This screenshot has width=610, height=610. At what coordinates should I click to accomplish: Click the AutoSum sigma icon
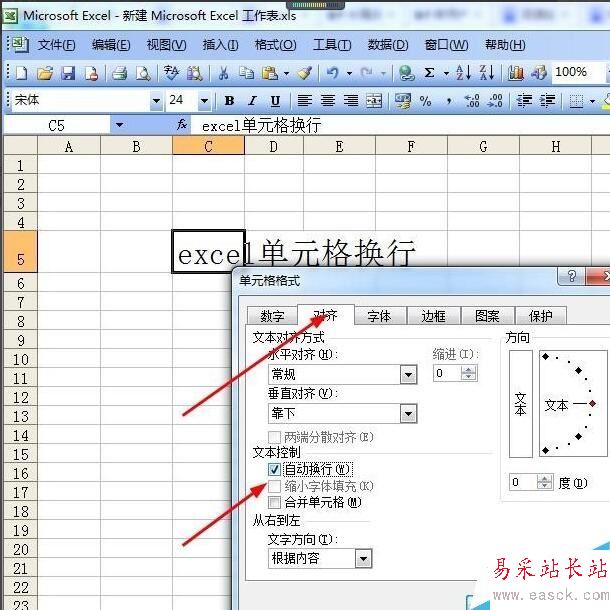coord(429,73)
